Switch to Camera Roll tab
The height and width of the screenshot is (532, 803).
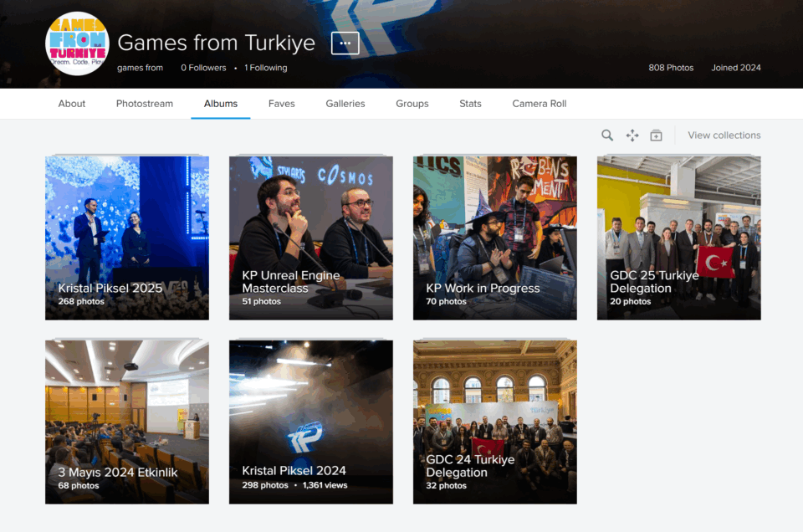[540, 104]
